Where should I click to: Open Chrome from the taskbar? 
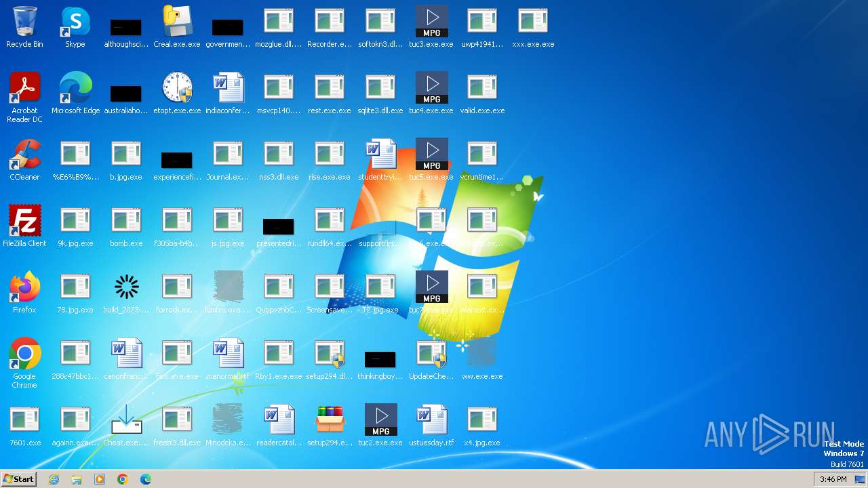coord(123,479)
